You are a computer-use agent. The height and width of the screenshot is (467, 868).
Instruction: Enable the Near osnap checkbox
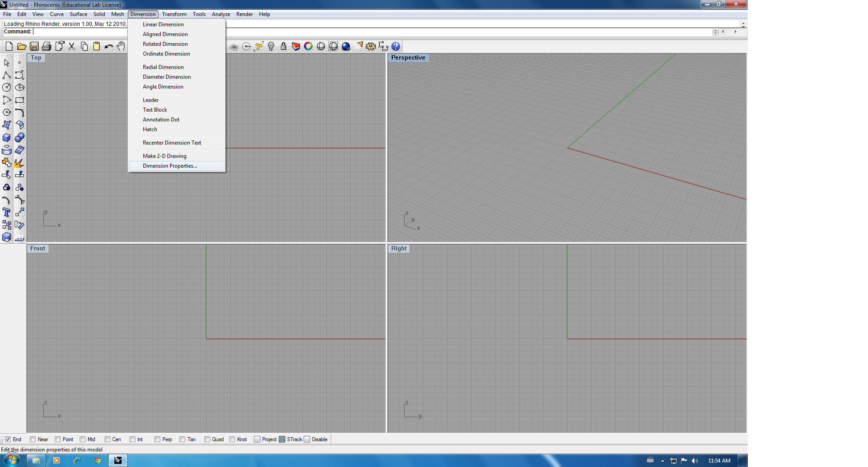pos(32,439)
